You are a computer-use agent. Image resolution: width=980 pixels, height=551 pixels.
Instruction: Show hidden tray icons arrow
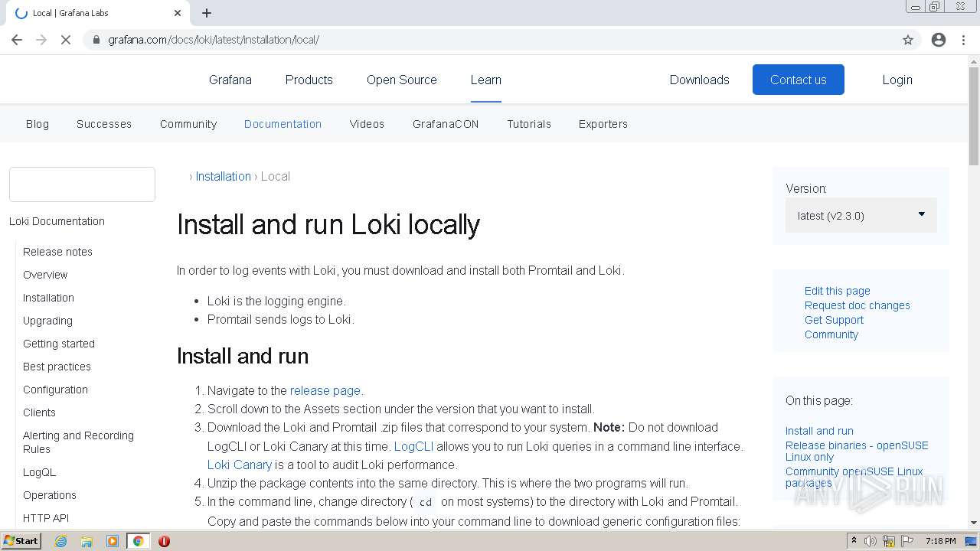[x=854, y=541]
